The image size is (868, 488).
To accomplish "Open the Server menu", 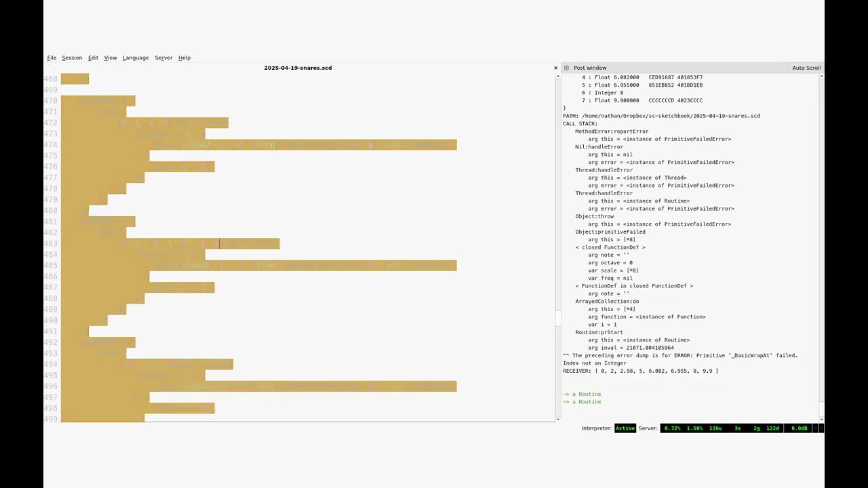I will pyautogui.click(x=163, y=58).
